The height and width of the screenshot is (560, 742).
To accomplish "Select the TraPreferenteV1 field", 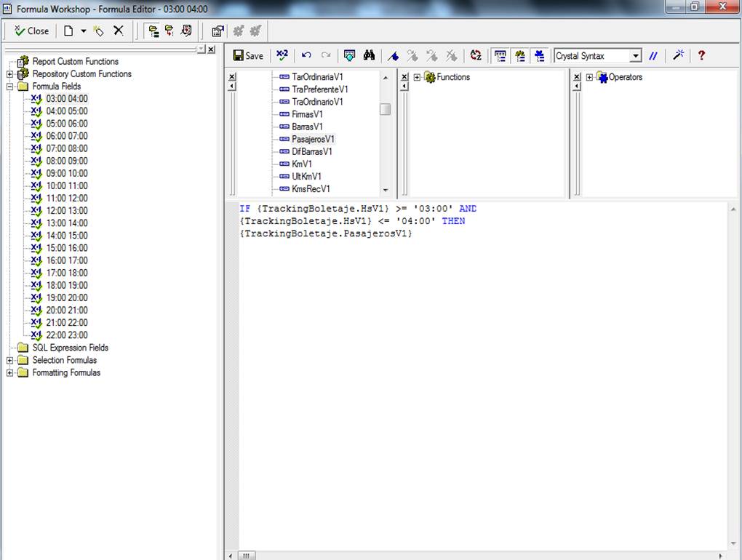I will [x=320, y=89].
